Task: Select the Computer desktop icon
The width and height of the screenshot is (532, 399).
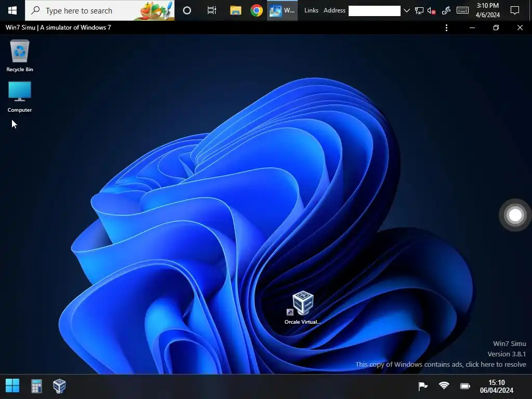Action: [20, 97]
